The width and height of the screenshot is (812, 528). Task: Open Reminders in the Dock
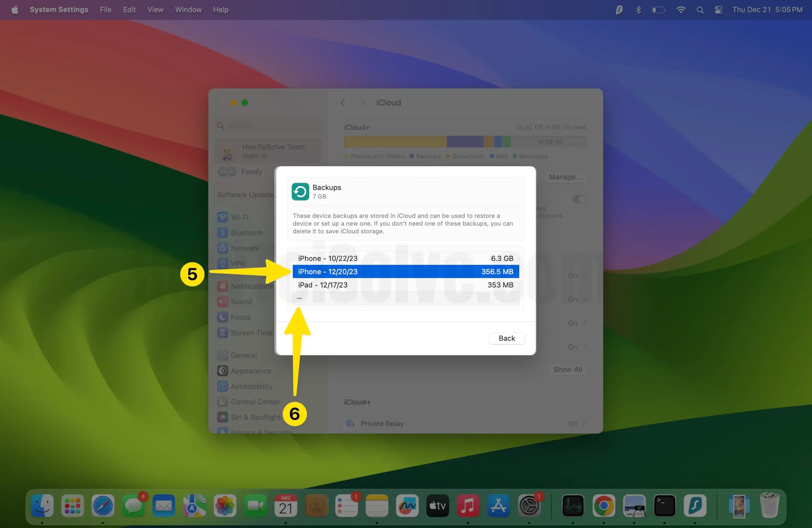[x=346, y=505]
